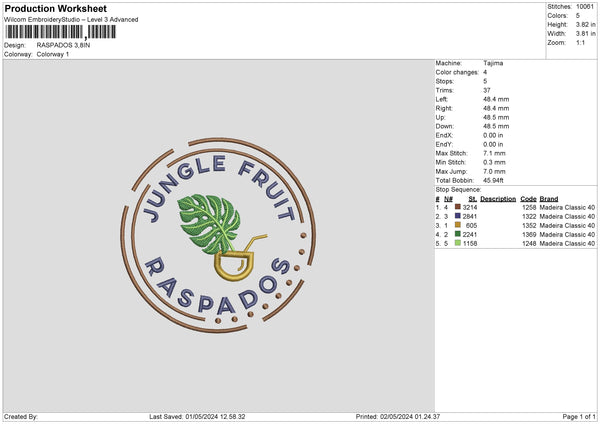
Task: Click the Max Jump value 7.0 mm
Action: coord(494,171)
